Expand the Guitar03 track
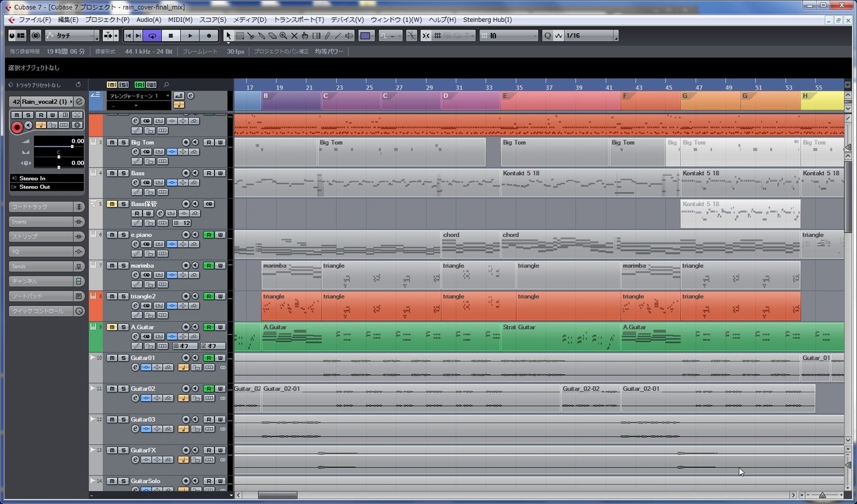 pos(93,420)
